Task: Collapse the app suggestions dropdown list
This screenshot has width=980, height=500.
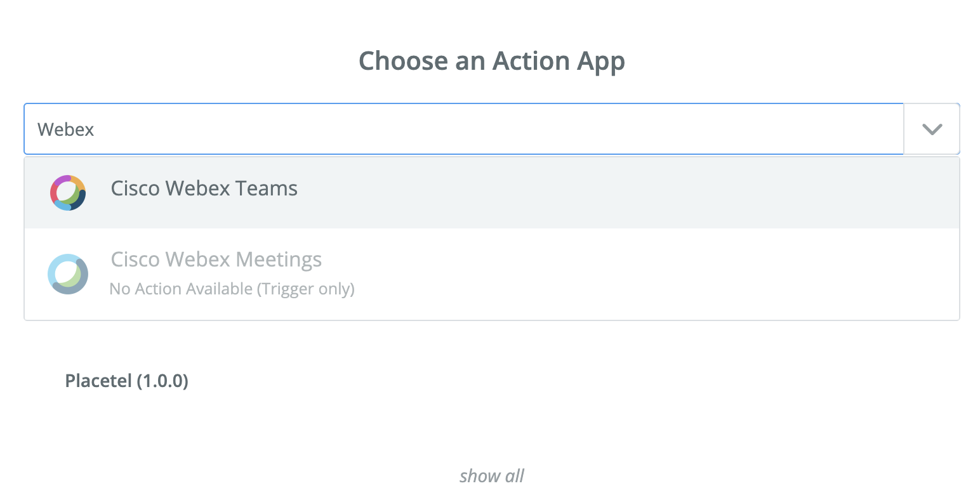Action: click(x=931, y=129)
